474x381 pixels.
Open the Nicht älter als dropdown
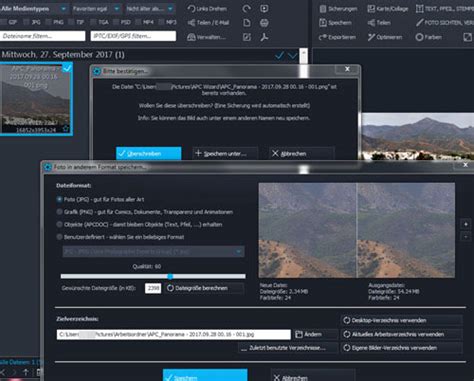point(150,9)
